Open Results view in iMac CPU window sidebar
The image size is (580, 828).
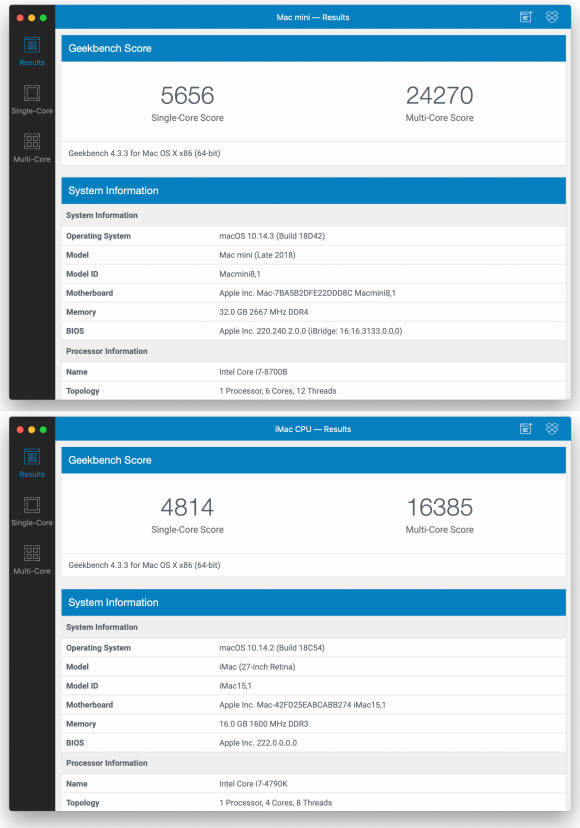pyautogui.click(x=32, y=463)
